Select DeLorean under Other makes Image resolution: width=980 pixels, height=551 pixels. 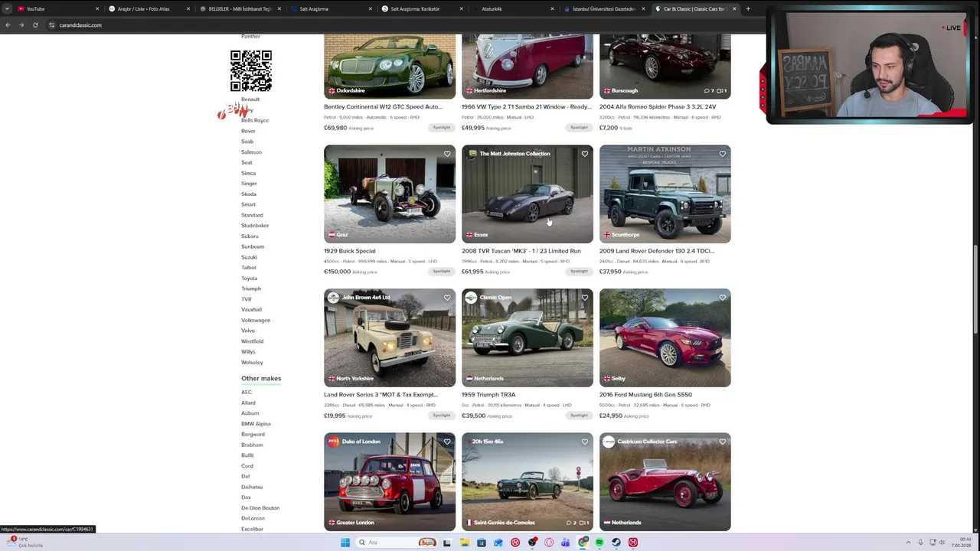(253, 518)
